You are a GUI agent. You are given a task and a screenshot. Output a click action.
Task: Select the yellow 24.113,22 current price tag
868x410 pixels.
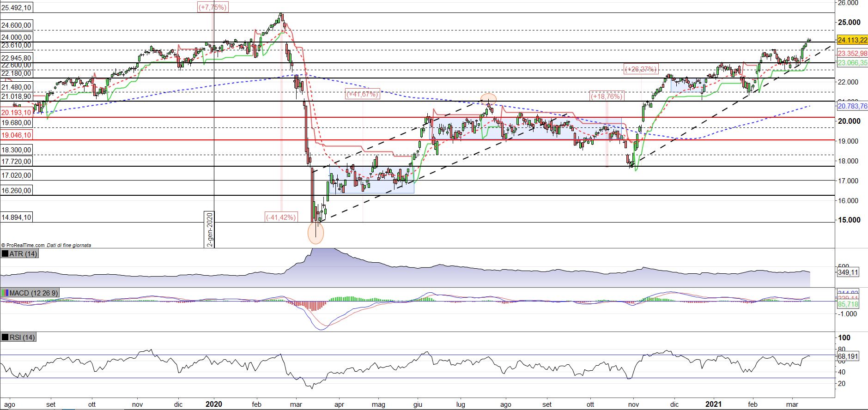coord(852,40)
